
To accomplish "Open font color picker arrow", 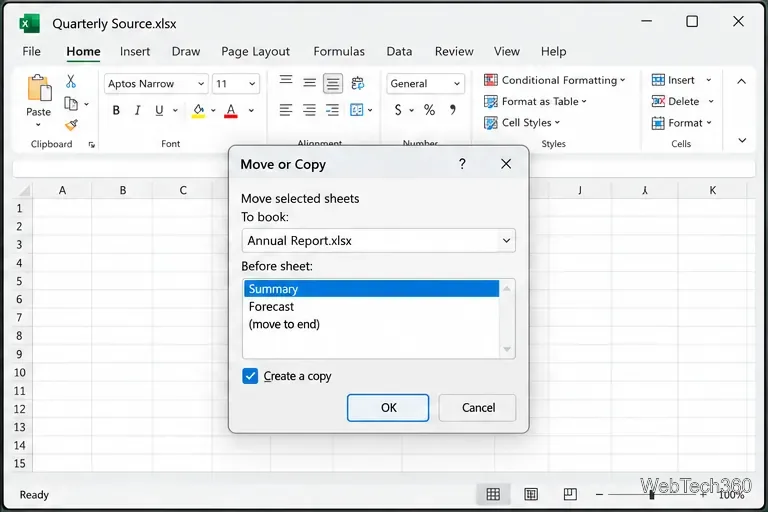I will [x=251, y=110].
